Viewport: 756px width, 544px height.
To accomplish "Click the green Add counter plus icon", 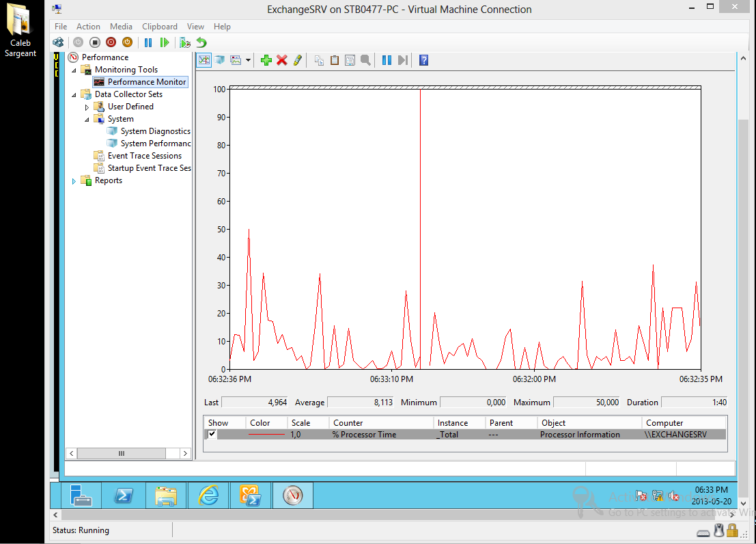I will [x=266, y=60].
